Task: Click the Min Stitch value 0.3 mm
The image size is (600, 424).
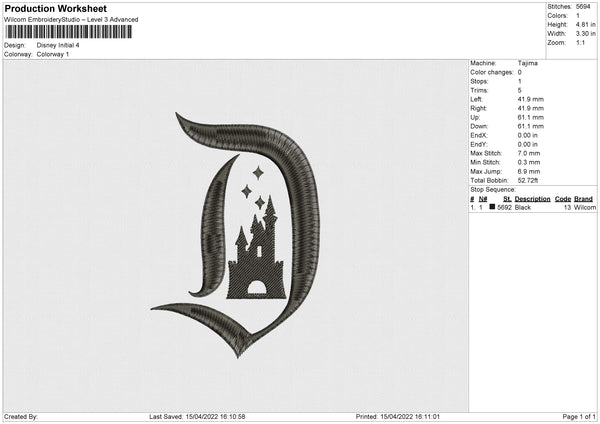Action: pos(529,162)
